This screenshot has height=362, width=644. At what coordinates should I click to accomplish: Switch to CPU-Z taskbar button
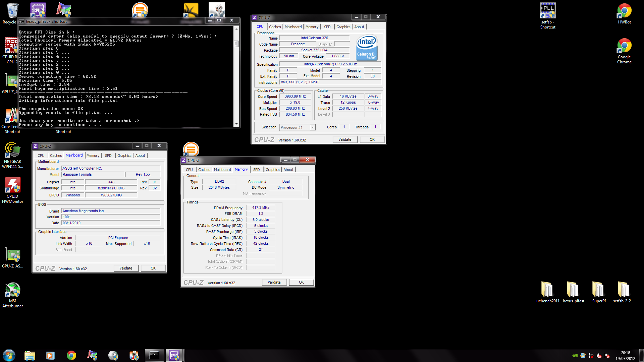(x=174, y=355)
